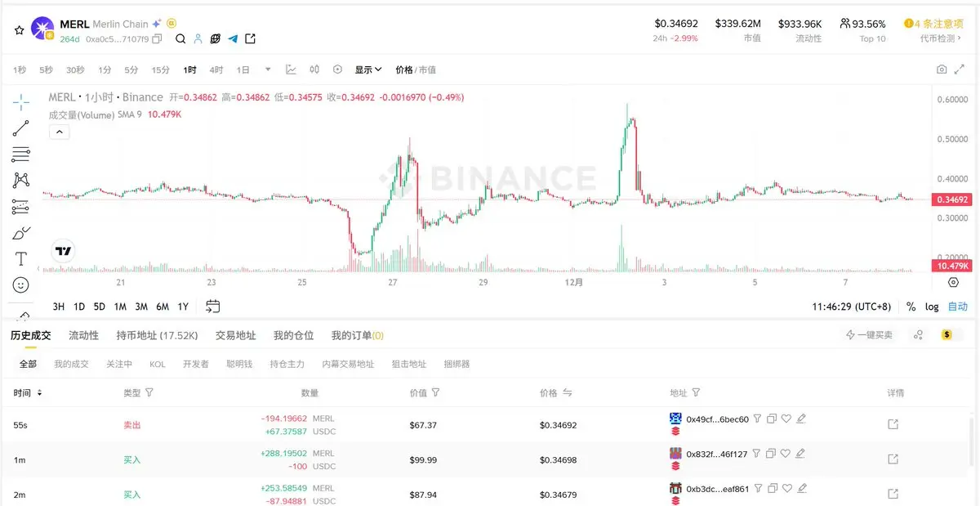Select the horizontal lines Fibonacci tool
980x506 pixels.
(20, 154)
